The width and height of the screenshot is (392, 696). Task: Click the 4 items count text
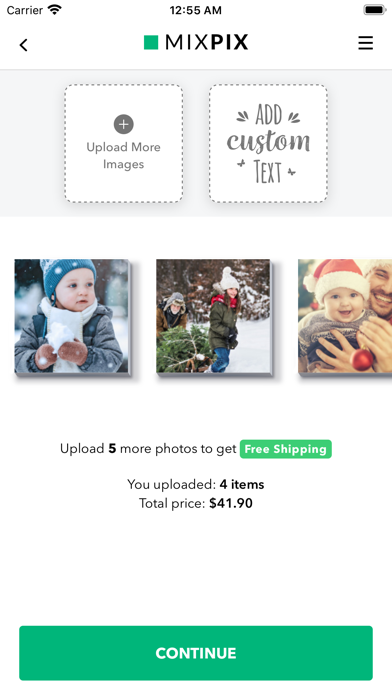(x=242, y=484)
